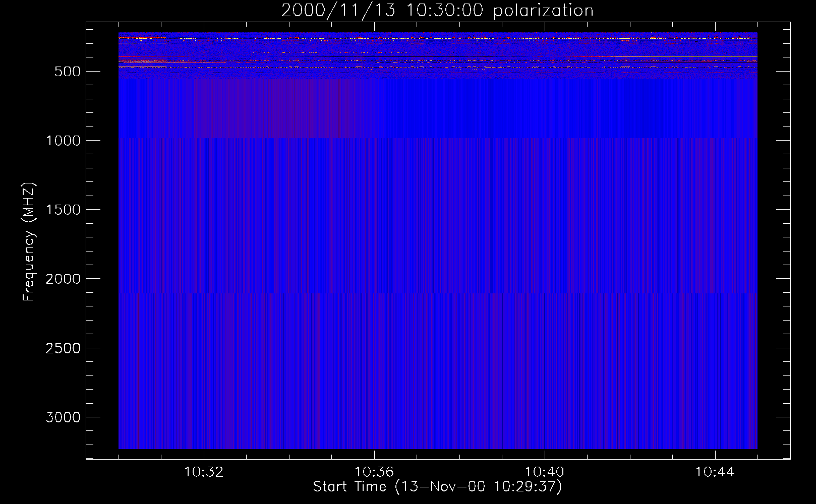Click the 2000 frequency tick label
The image size is (816, 504).
click(63, 279)
